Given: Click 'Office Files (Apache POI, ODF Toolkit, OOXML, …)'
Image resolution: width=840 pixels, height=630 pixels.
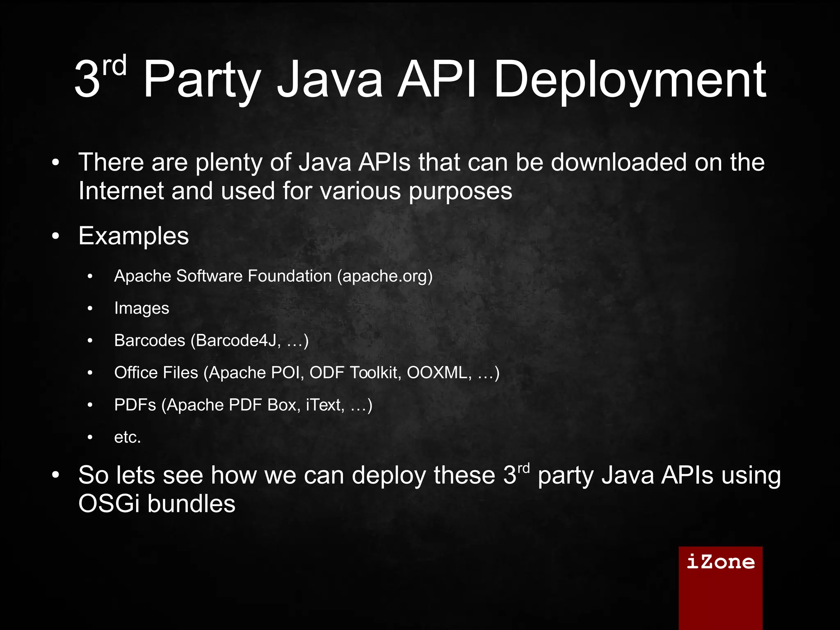Looking at the screenshot, I should point(307,373).
